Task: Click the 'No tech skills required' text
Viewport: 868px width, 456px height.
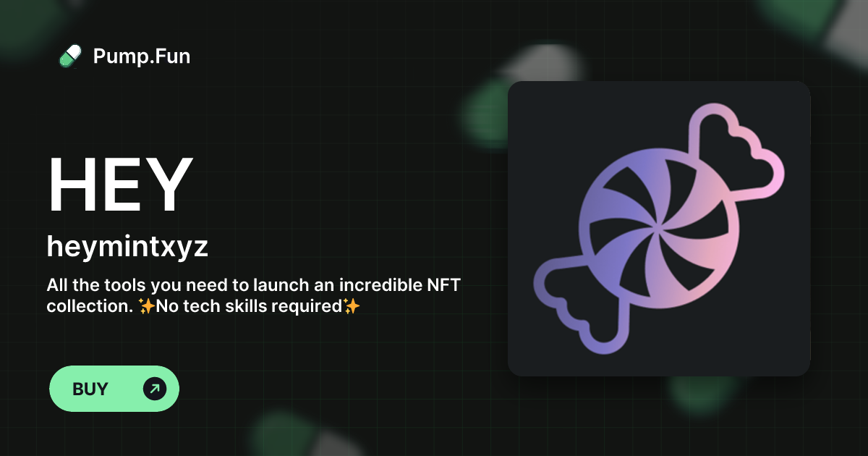Action: (x=250, y=306)
